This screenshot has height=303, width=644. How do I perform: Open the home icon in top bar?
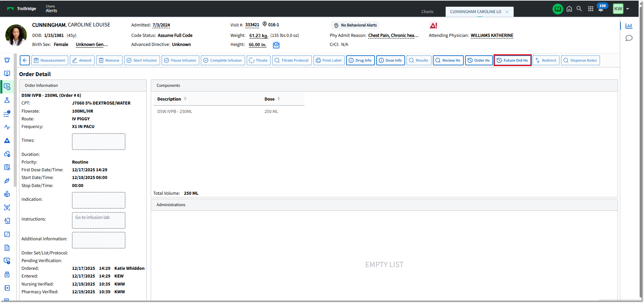click(569, 9)
